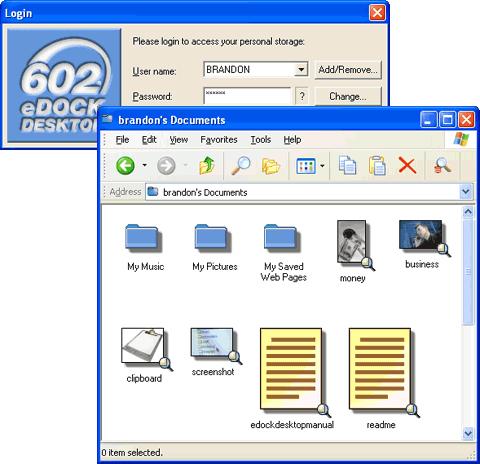The width and height of the screenshot is (480, 464).
Task: Expand the Address bar dropdown
Action: 466,192
